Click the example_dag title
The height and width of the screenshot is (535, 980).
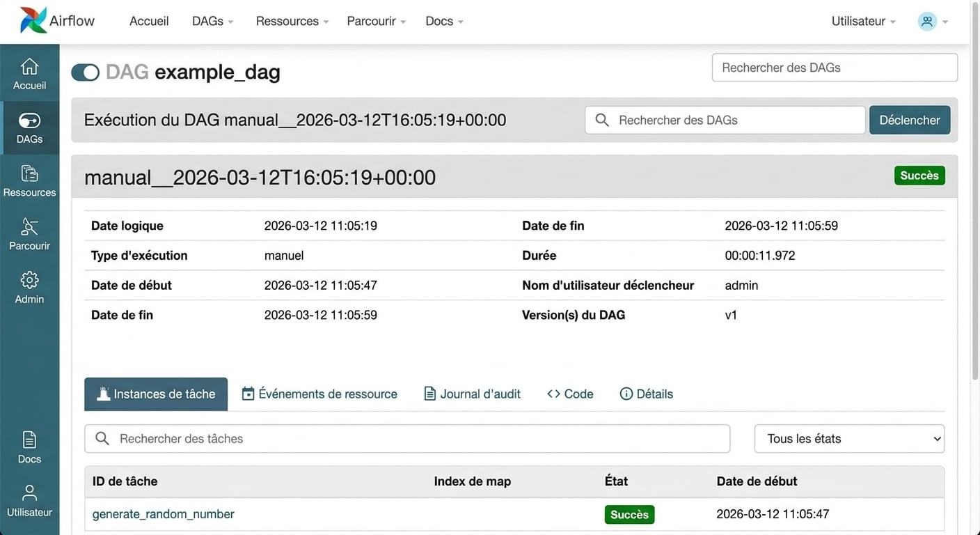point(217,72)
